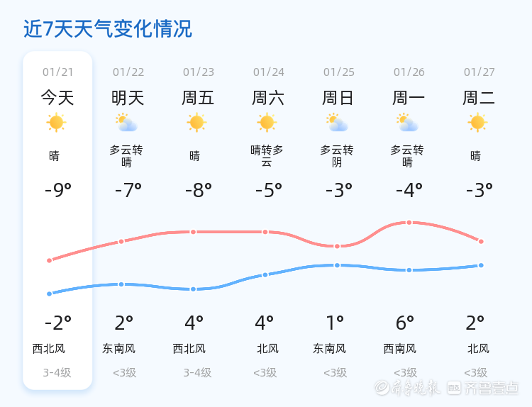Click the 西北风 wind label for today
532x407 pixels.
[x=49, y=349]
